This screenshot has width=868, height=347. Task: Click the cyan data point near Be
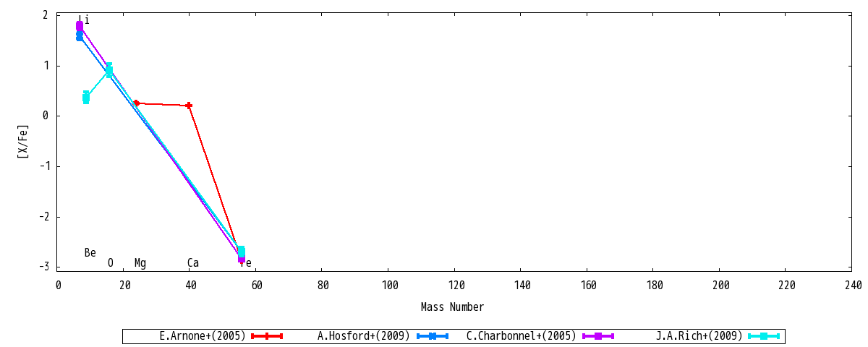[86, 98]
